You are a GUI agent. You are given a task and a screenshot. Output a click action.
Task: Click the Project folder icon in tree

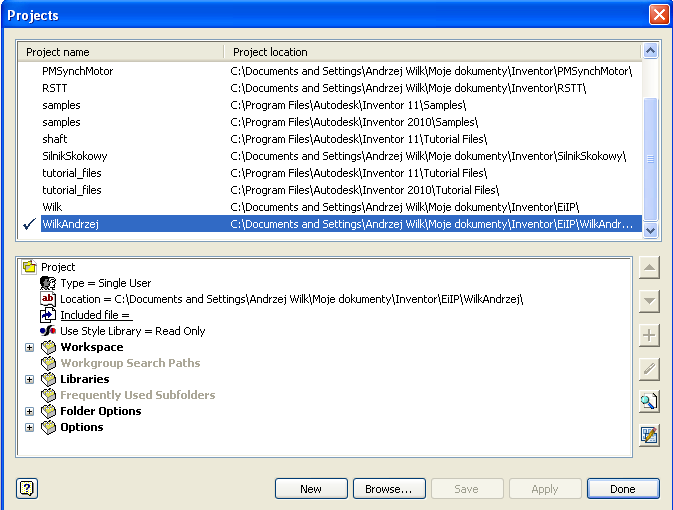(29, 267)
